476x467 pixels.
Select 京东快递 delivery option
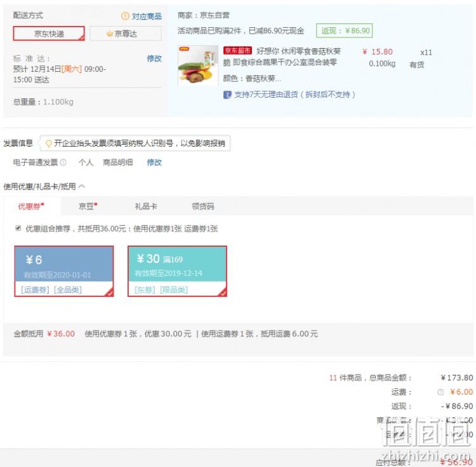[49, 34]
